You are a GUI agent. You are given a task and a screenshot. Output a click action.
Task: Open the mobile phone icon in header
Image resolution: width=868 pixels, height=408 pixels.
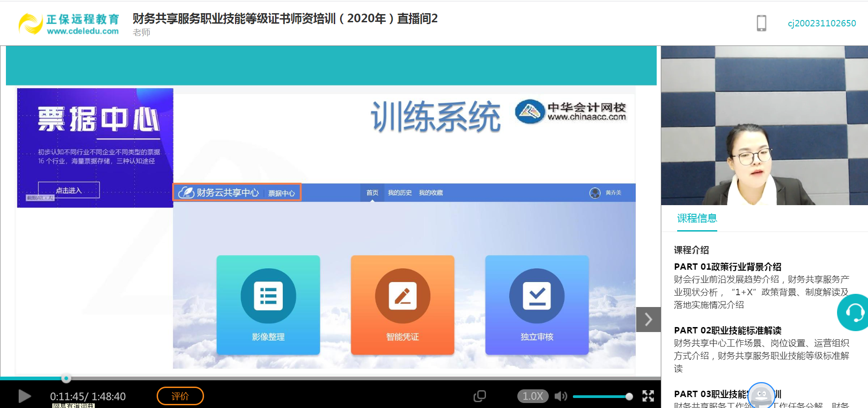click(x=761, y=23)
